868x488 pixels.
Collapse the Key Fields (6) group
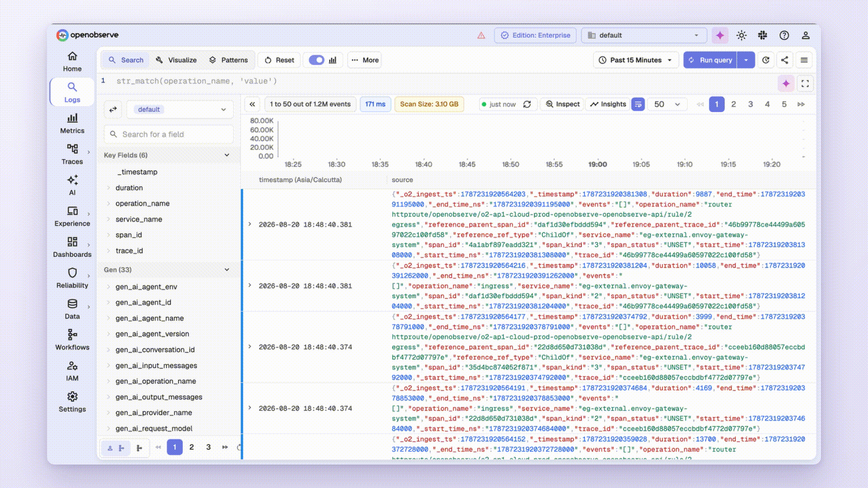pyautogui.click(x=227, y=155)
